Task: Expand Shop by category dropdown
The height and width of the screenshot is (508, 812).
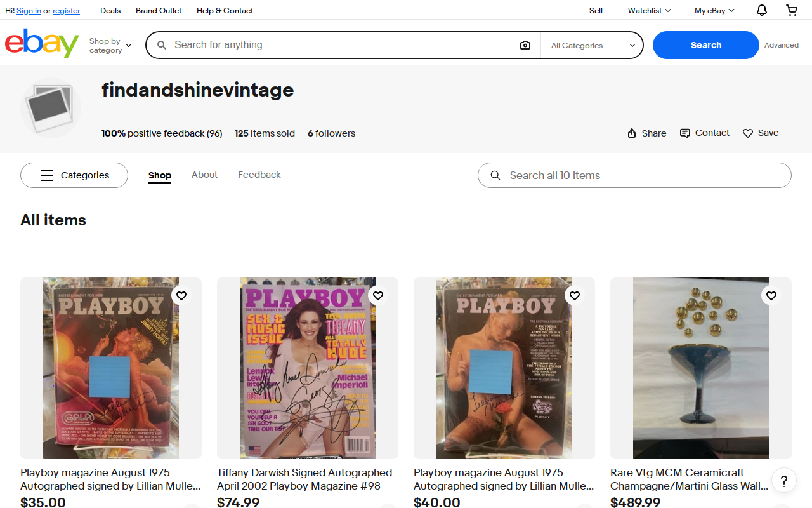Action: coord(110,45)
